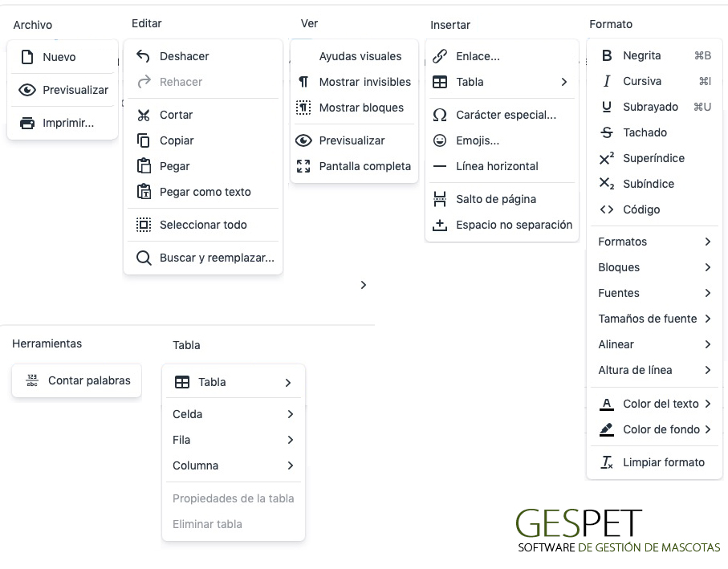Open the Color del texto picker
728x569 pixels.
point(654,404)
